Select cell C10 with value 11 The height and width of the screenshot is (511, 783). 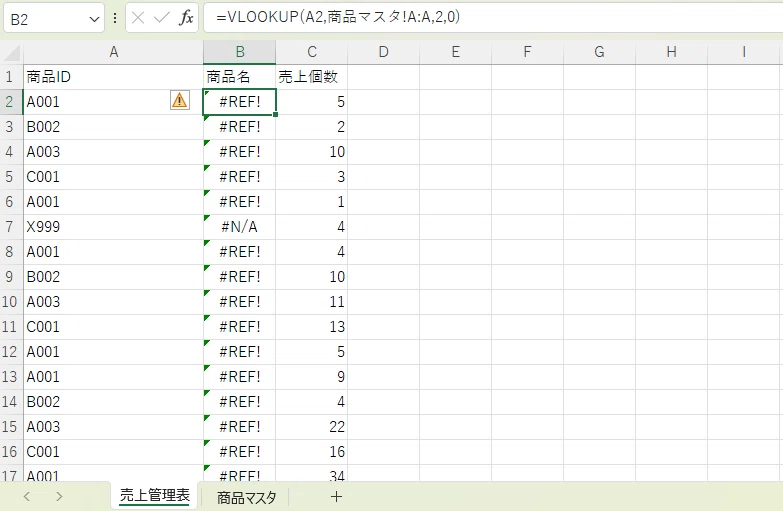point(312,302)
